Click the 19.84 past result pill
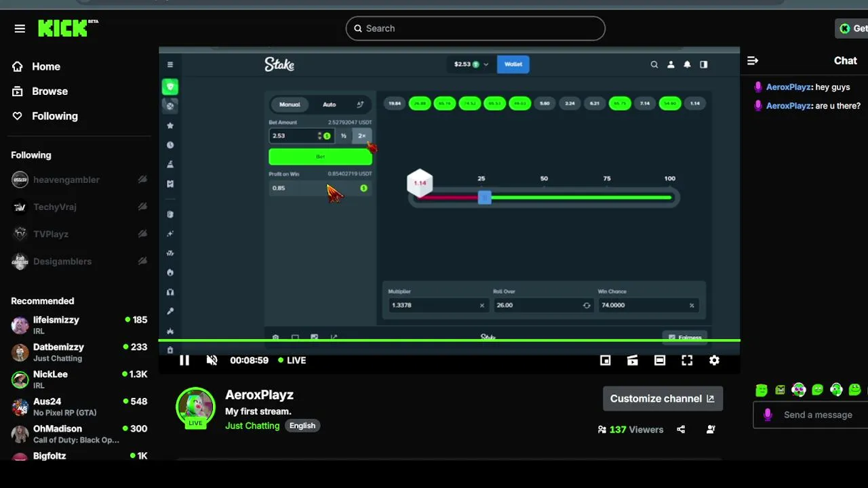Viewport: 868px width, 488px height. coord(394,104)
